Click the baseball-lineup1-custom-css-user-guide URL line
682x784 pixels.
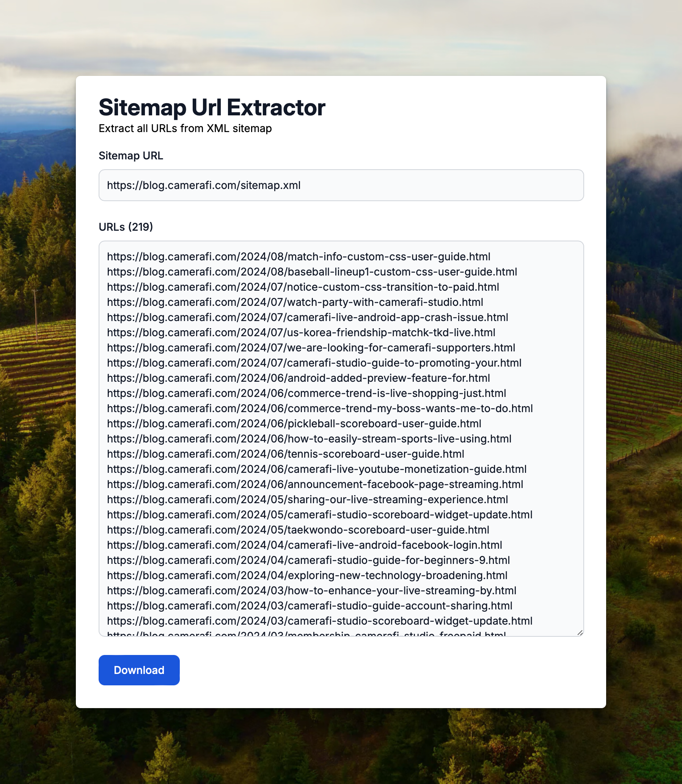[312, 272]
